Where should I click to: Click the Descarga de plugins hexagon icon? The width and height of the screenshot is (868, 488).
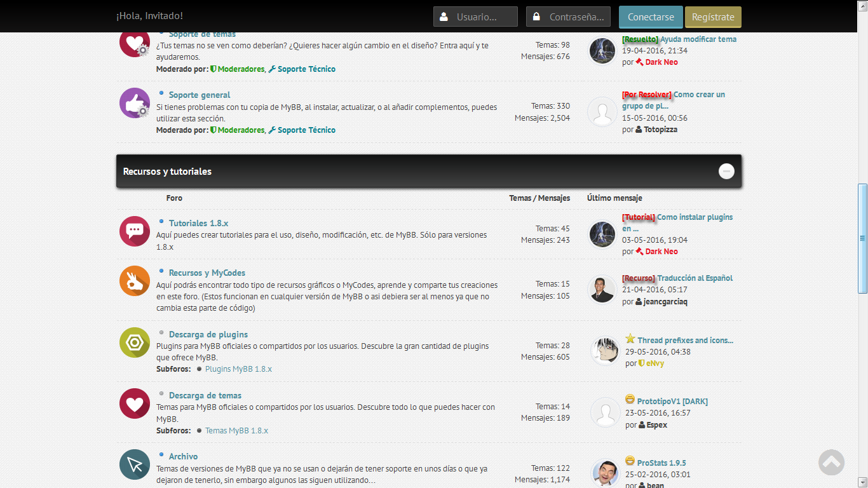click(x=135, y=342)
